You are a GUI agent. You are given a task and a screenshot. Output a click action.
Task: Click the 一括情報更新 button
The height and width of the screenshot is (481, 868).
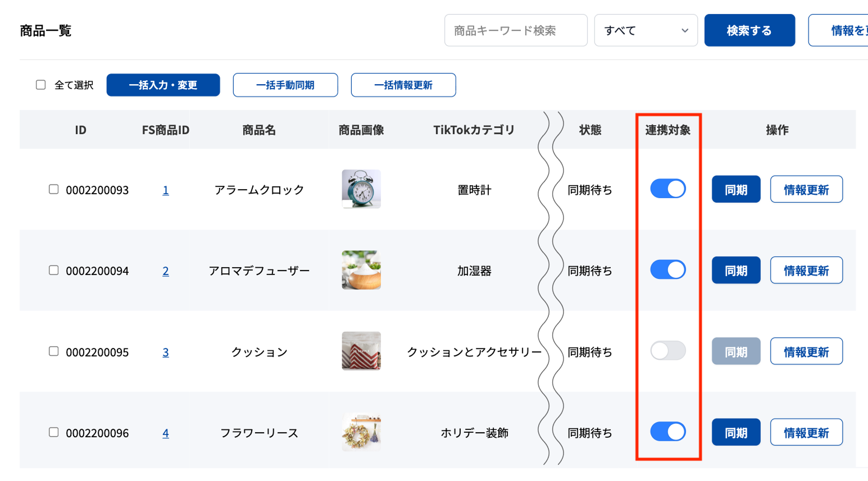(x=403, y=85)
